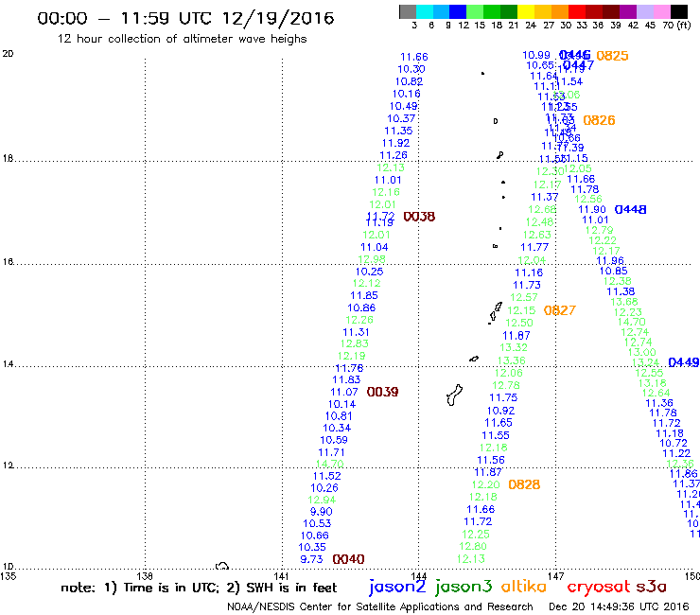Click the dark red time marker '0038'
The width and height of the screenshot is (700, 615).
[x=419, y=217]
